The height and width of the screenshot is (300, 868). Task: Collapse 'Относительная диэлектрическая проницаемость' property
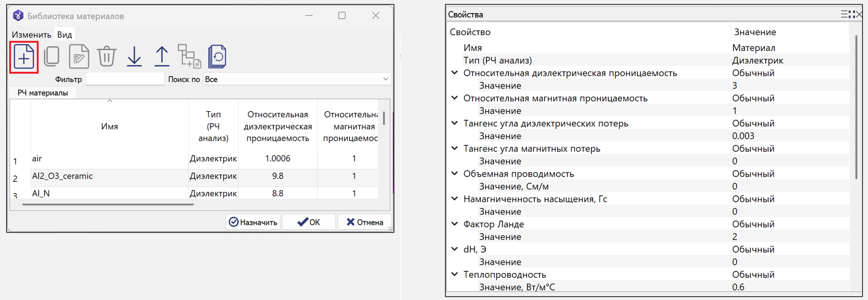[x=454, y=73]
